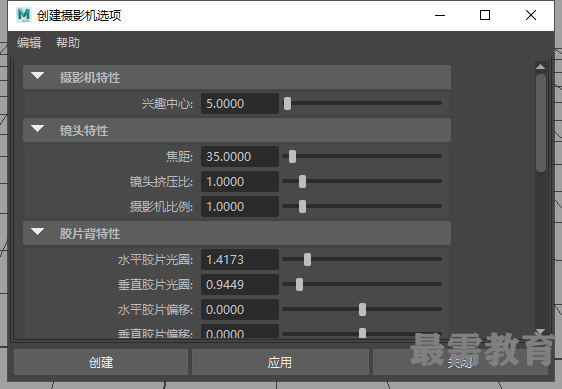Click the 水平胶片偏移 slider handle
This screenshot has width=562, height=389.
tap(362, 309)
